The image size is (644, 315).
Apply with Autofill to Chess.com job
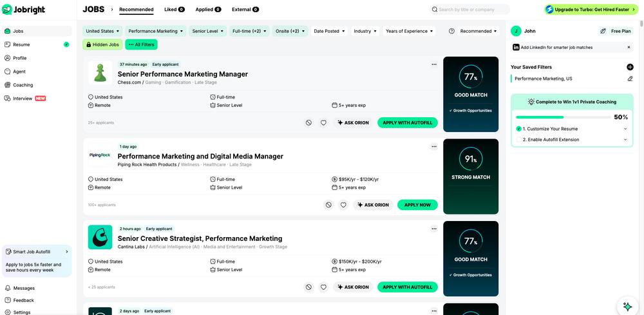coord(408,123)
